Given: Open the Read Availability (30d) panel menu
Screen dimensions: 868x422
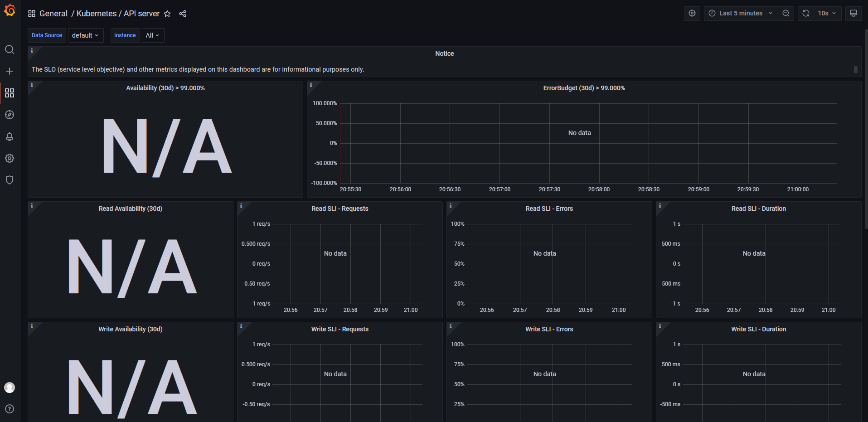Looking at the screenshot, I should [x=131, y=209].
